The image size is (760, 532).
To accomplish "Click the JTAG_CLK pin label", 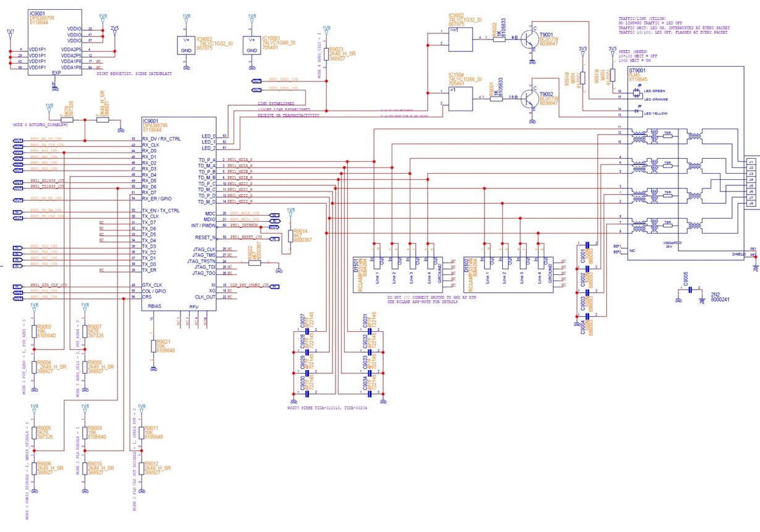I will tap(203, 250).
